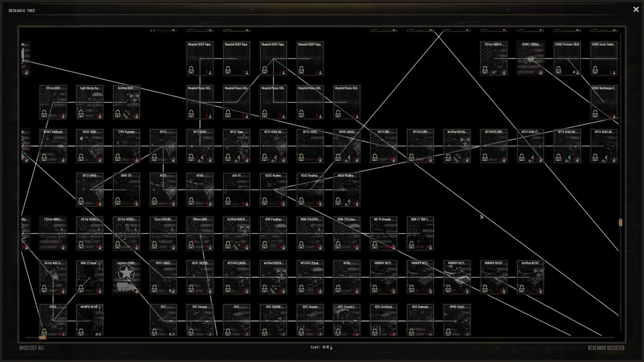
Task: Select the MIM-23 Hawk card
Action: click(x=90, y=277)
